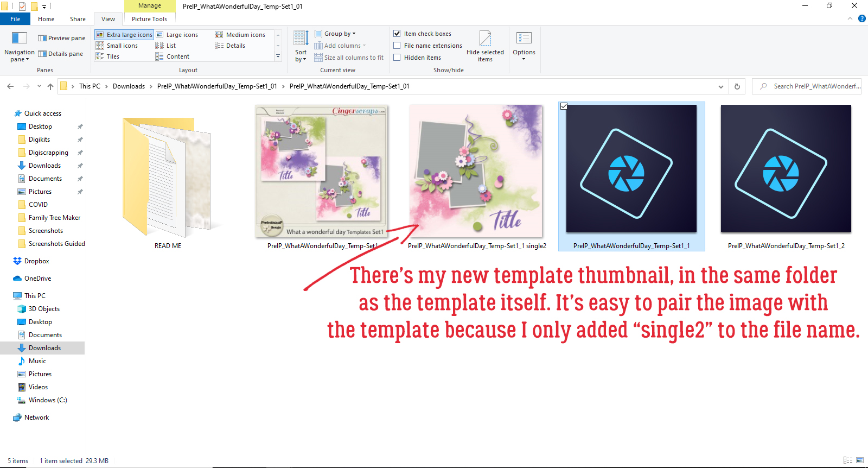
Task: Open the Navigation pane button
Action: (20, 47)
